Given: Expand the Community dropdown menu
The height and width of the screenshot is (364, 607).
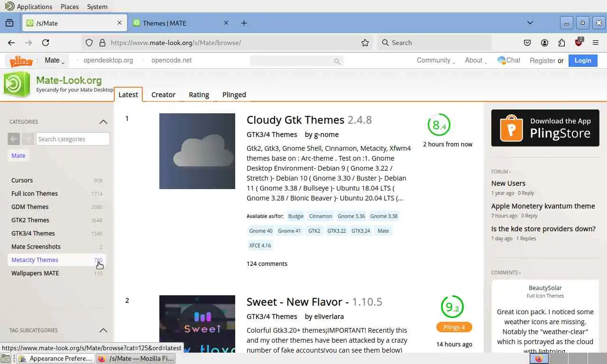Looking at the screenshot, I should [436, 60].
